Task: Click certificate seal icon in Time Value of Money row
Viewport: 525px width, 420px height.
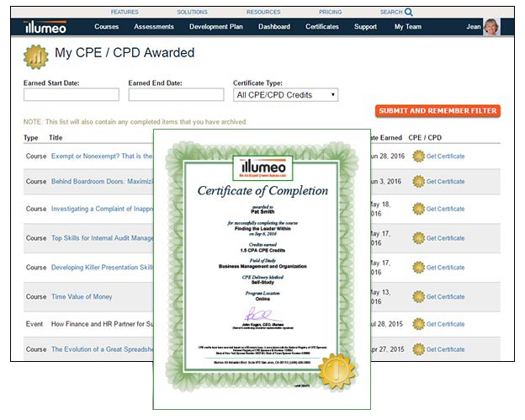Action: [x=418, y=297]
